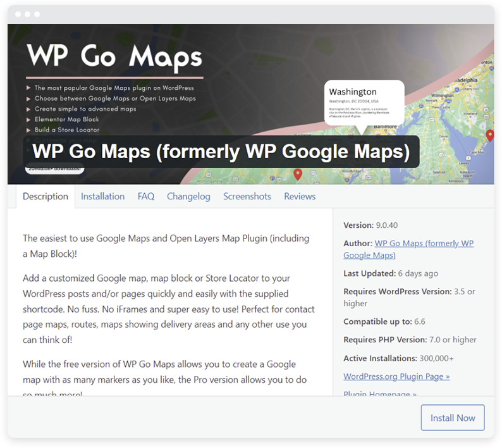Click the 20 million downloads badge
Viewport: 502px width, 448px height.
(55, 168)
